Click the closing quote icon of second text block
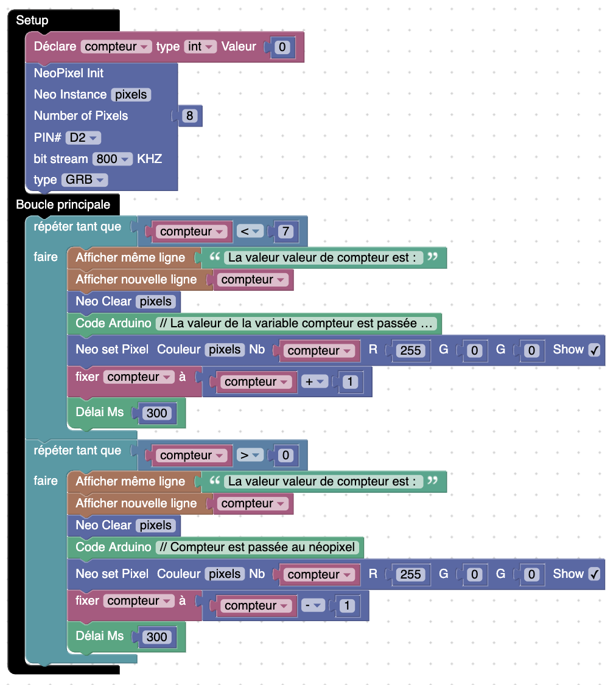The width and height of the screenshot is (616, 685). (432, 481)
